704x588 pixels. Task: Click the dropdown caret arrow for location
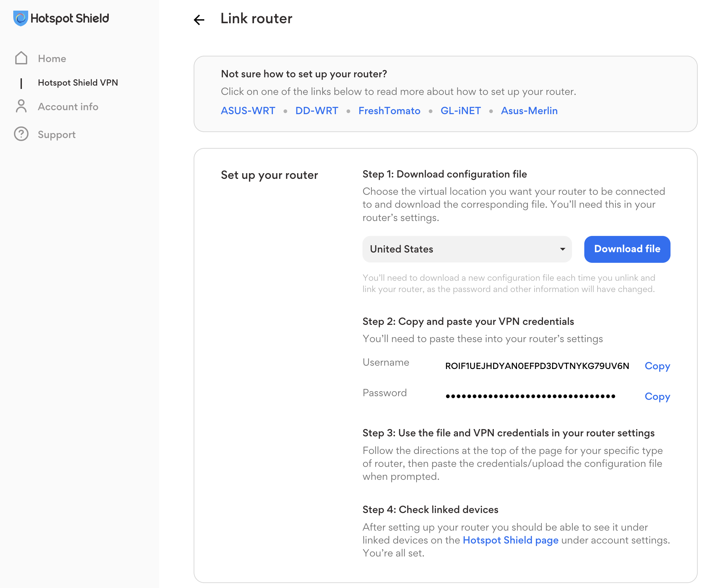(562, 249)
